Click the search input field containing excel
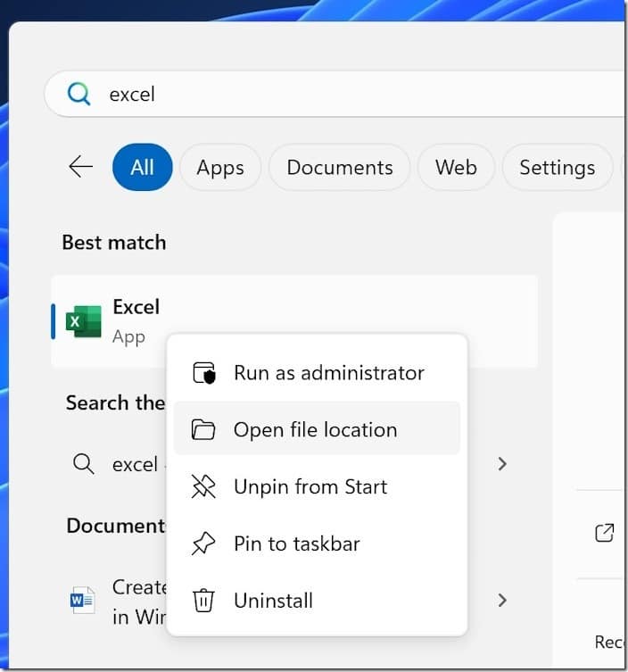 pyautogui.click(x=335, y=94)
